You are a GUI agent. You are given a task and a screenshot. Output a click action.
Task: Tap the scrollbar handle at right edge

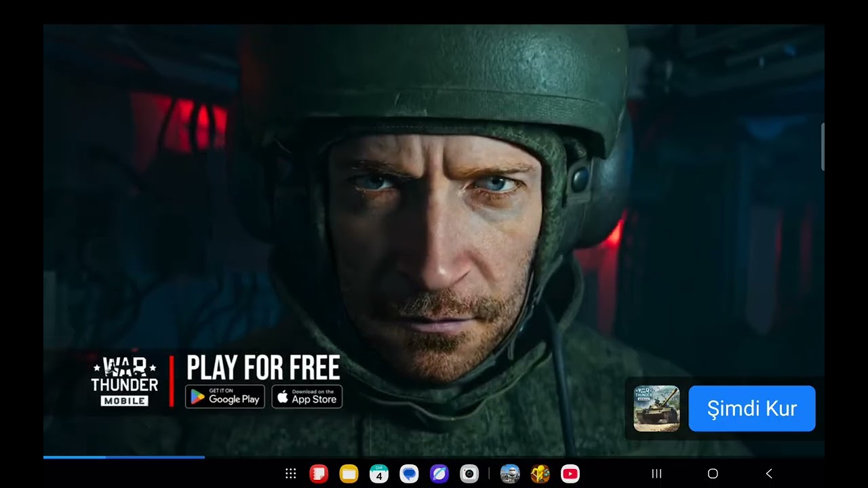(x=823, y=147)
